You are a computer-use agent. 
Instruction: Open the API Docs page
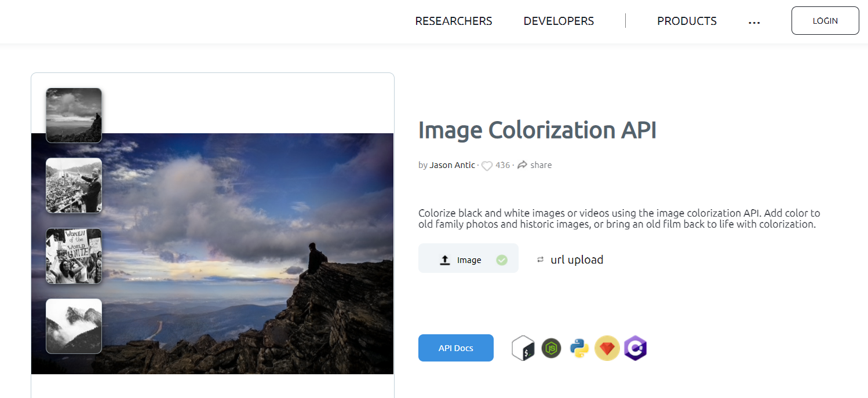(455, 348)
